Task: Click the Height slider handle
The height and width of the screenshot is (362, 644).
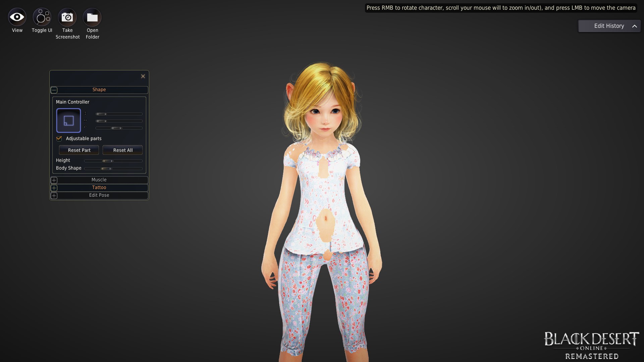Action: click(x=108, y=161)
